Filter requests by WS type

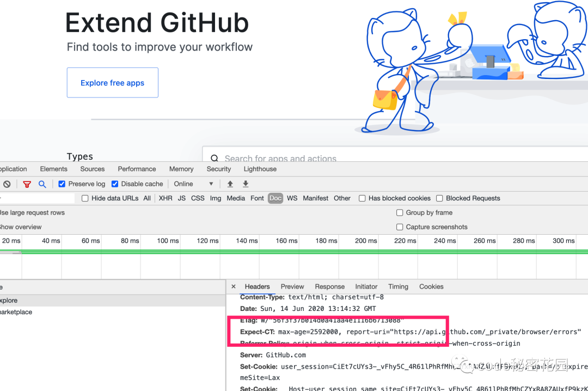[292, 198]
